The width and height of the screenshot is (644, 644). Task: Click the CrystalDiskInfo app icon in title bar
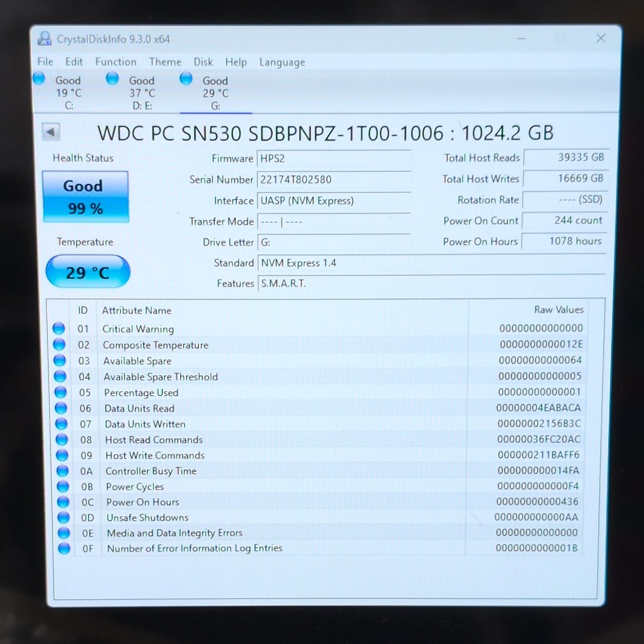tap(45, 39)
